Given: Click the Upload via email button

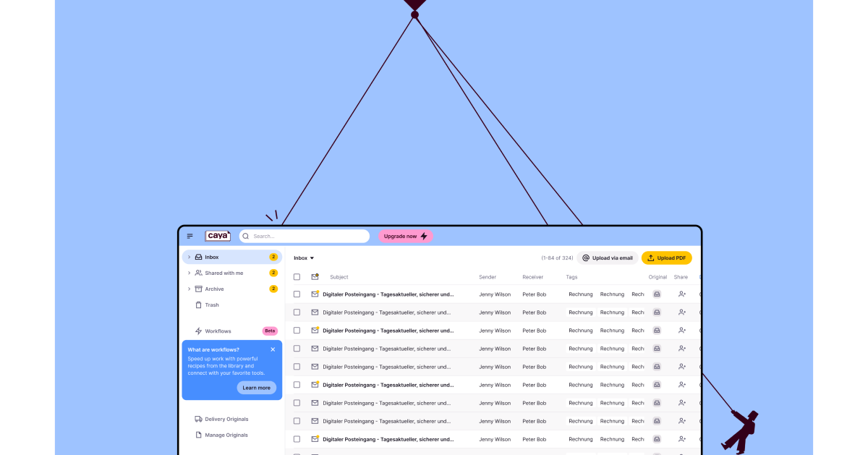Looking at the screenshot, I should 608,258.
